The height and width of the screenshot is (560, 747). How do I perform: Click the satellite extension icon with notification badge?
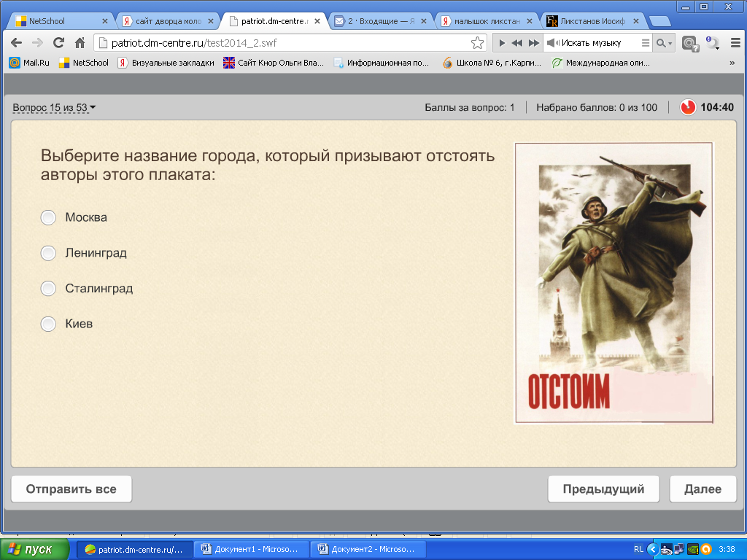pos(712,43)
